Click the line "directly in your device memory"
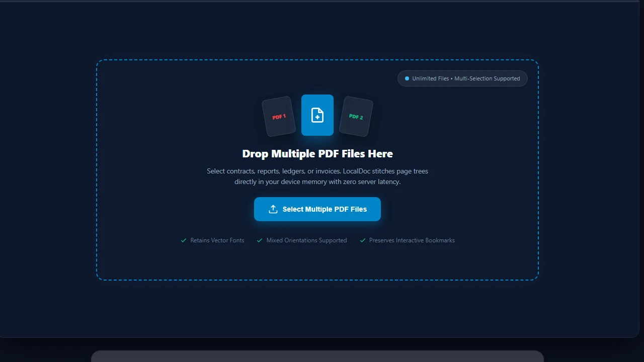This screenshot has height=362, width=644. (317, 182)
